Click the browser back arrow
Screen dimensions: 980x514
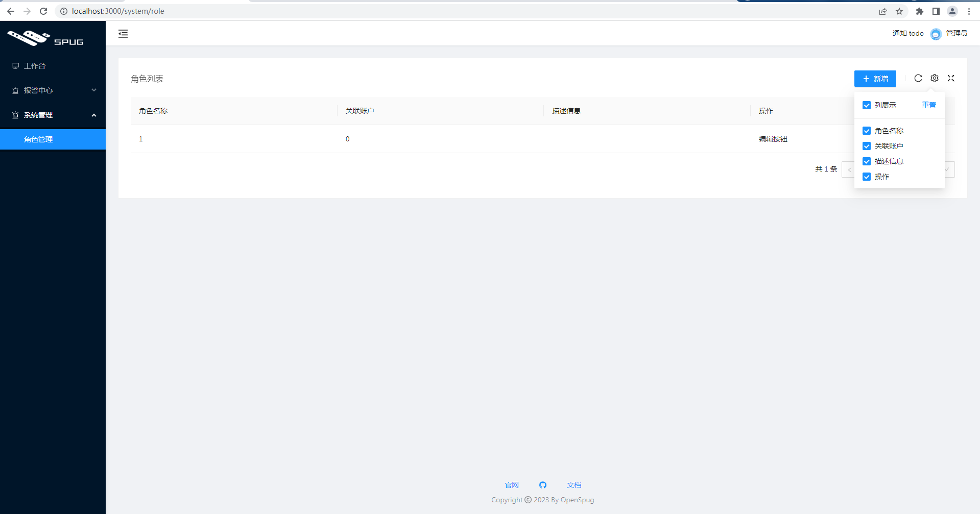point(11,11)
